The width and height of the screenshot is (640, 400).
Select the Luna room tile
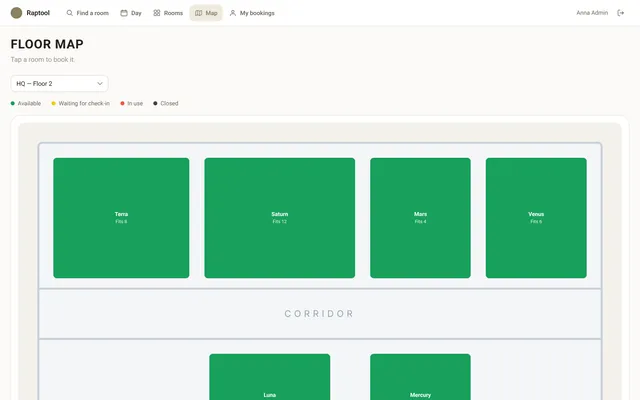pyautogui.click(x=270, y=377)
